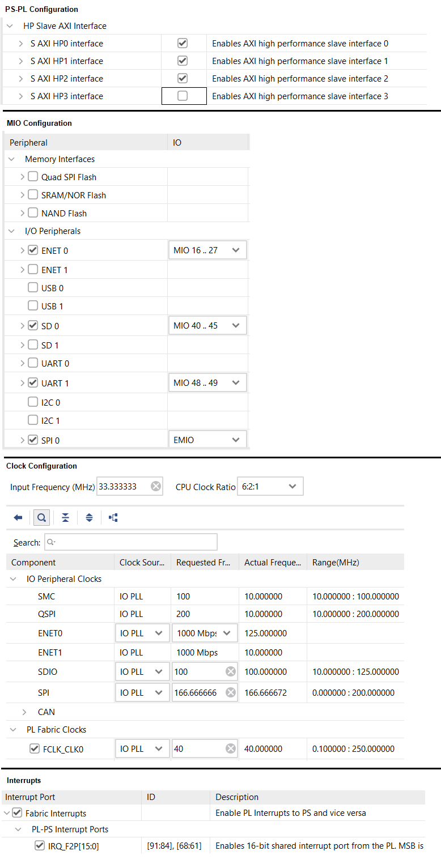
Task: Check the Quad SPI Flash checkbox
Action: (33, 177)
